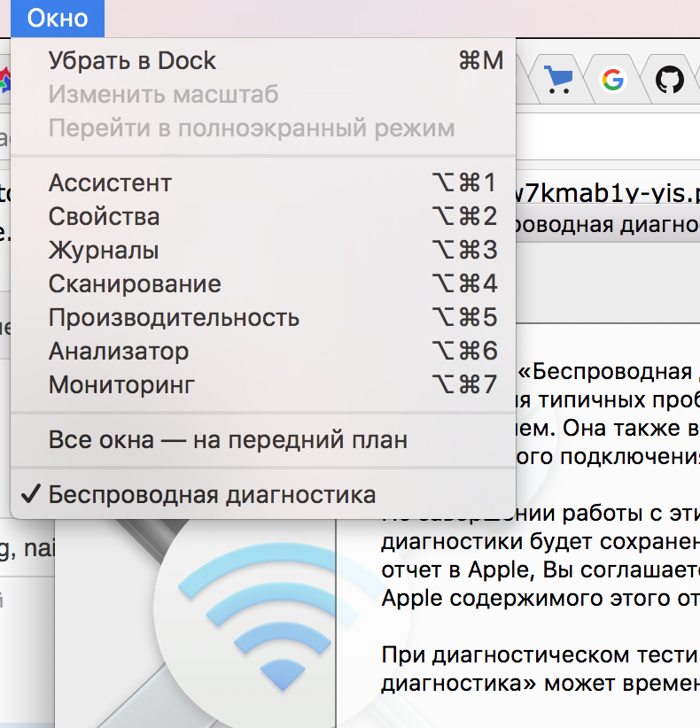Click the colorful tab icon at left edge
The width and height of the screenshot is (700, 728).
pyautogui.click(x=4, y=81)
